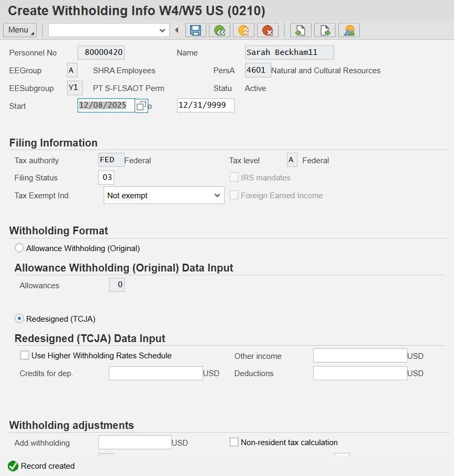454x476 pixels.
Task: Click the Deductions input field
Action: click(360, 373)
